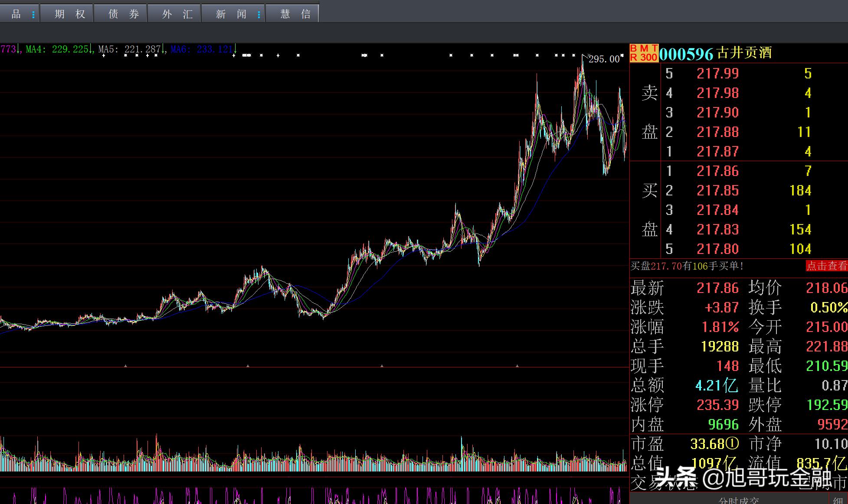The width and height of the screenshot is (848, 504).
Task: Select sell level 1 price 217.87
Action: click(717, 151)
